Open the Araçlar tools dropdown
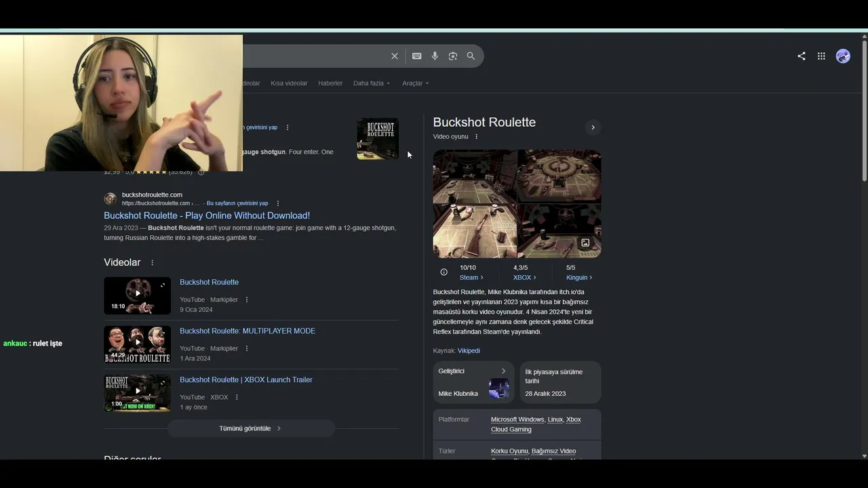The image size is (868, 488). click(416, 83)
